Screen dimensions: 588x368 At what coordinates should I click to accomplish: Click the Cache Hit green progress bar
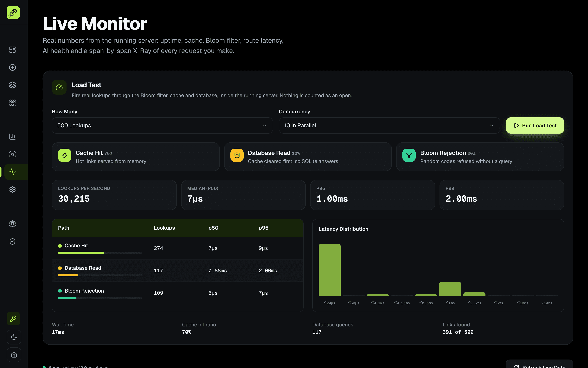pos(81,253)
